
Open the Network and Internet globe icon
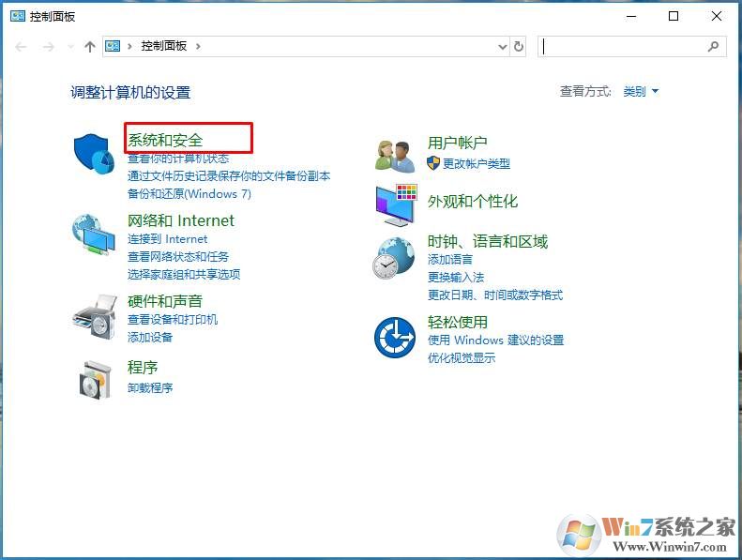point(94,235)
